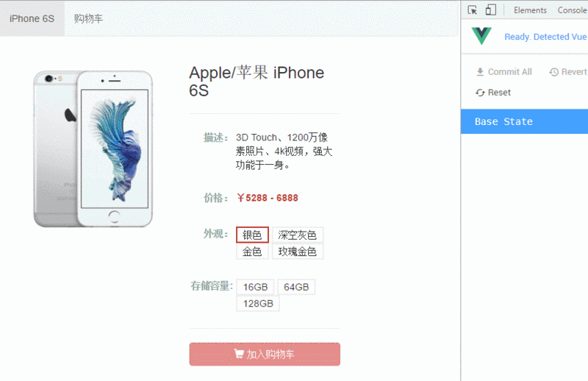Image resolution: width=588 pixels, height=381 pixels.
Task: Toggle the device toolbar icon
Action: pyautogui.click(x=490, y=10)
